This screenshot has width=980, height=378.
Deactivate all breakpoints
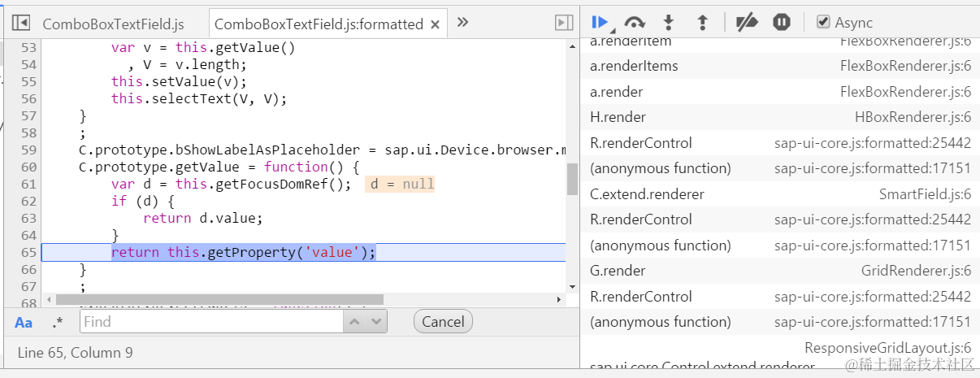(x=746, y=23)
